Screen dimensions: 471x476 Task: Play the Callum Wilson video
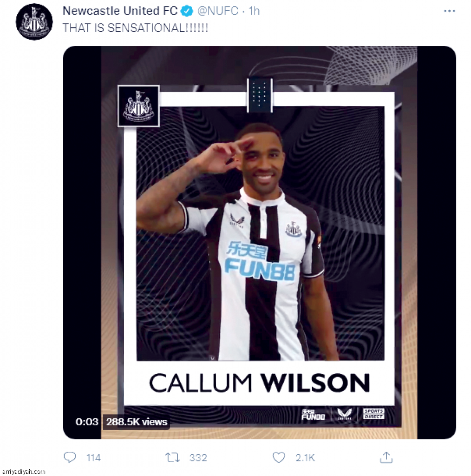tap(260, 242)
